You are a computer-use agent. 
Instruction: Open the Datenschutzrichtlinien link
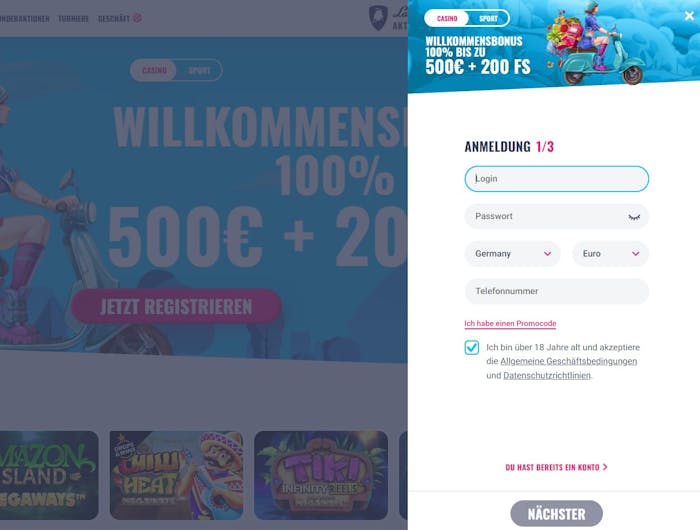point(547,376)
